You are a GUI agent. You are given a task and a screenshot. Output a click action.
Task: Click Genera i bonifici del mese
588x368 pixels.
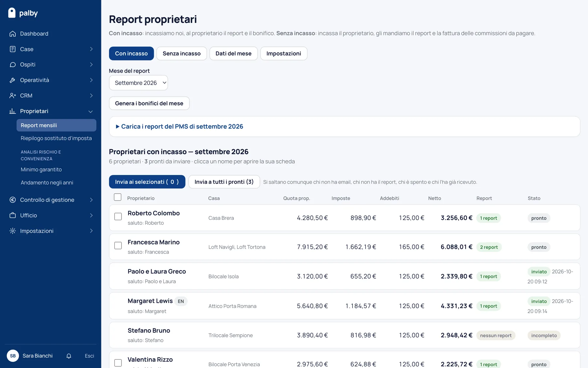click(x=149, y=103)
